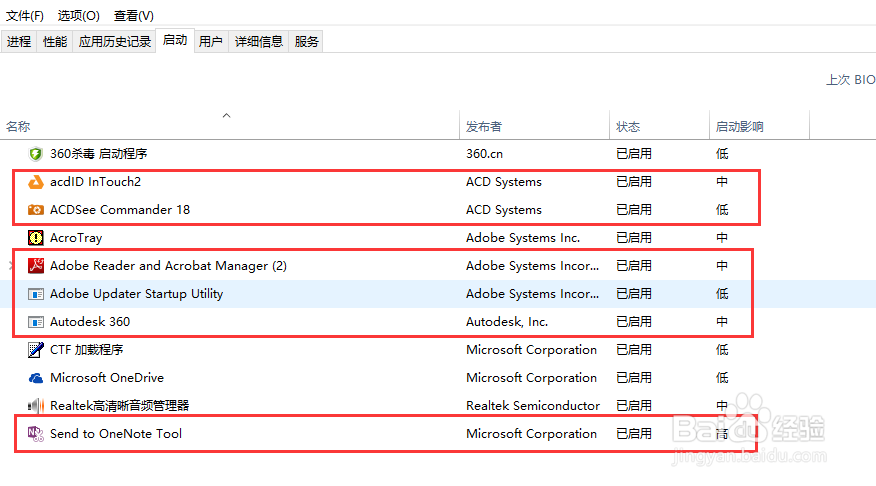The height and width of the screenshot is (486, 876).
Task: Sort by the 名称 column header
Action: click(18, 127)
